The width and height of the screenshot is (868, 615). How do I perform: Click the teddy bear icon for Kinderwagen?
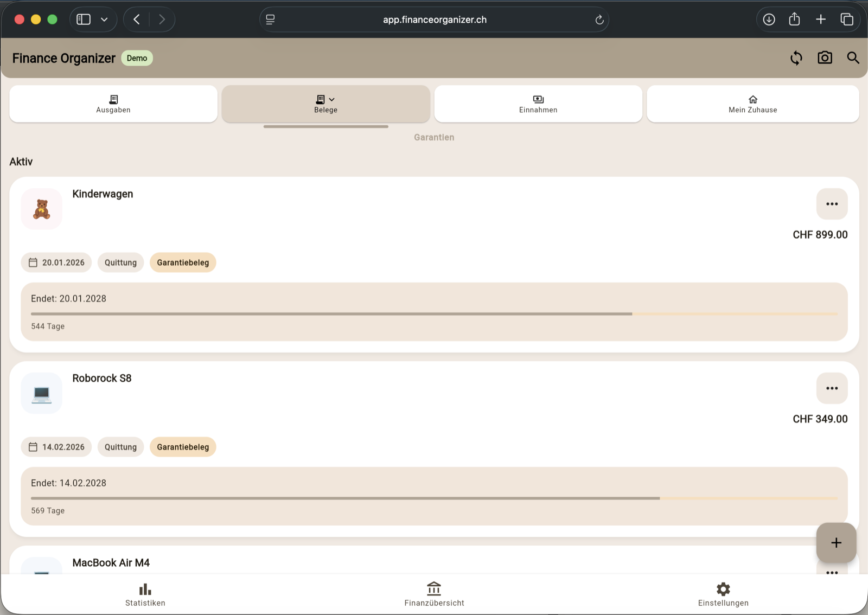point(42,209)
